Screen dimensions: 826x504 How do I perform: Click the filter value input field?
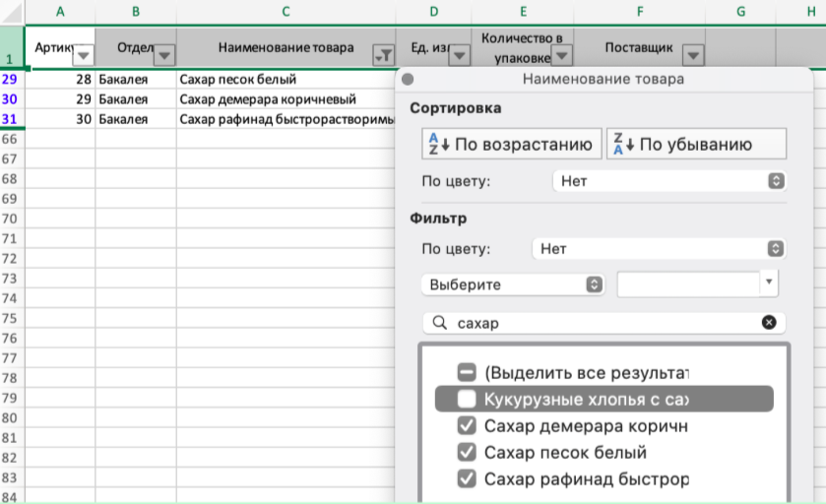688,283
